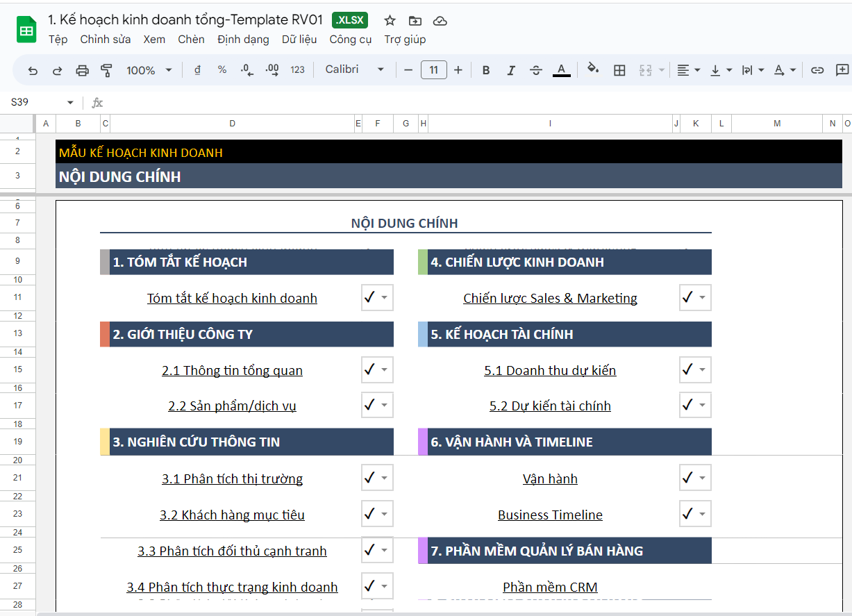Increase decimal places
The height and width of the screenshot is (616, 852).
point(272,70)
